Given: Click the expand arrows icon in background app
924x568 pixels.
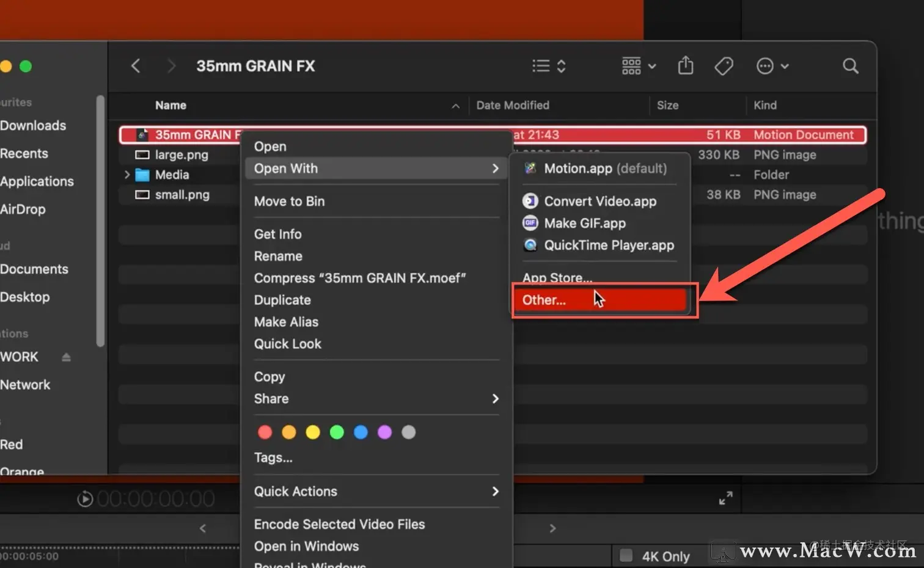Looking at the screenshot, I should point(725,498).
